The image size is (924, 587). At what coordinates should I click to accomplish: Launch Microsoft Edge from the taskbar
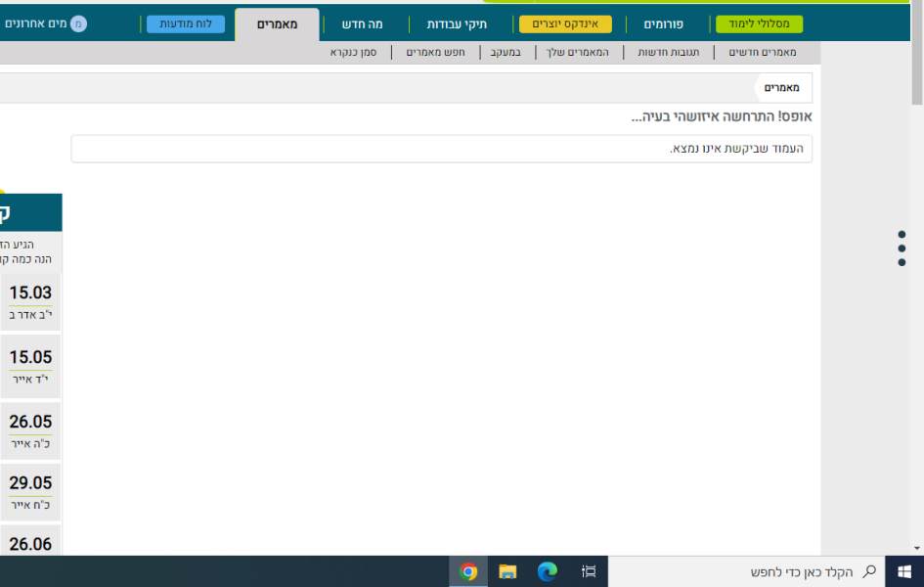(547, 572)
